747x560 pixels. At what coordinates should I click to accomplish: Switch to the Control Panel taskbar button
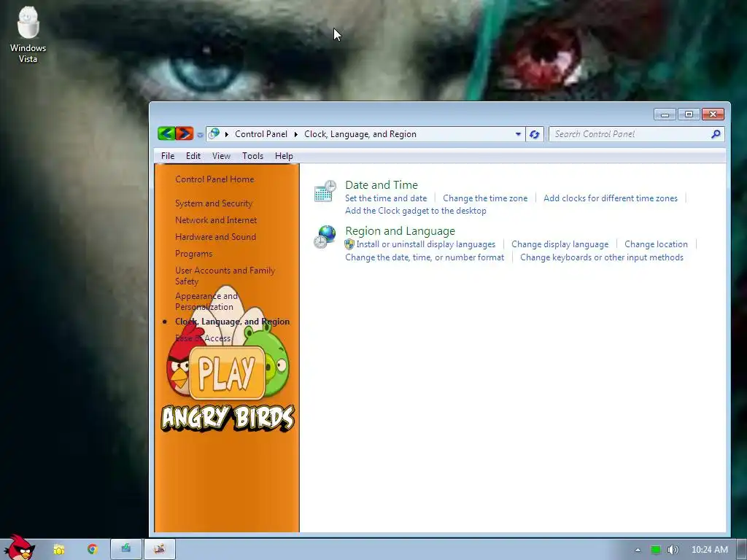pyautogui.click(x=160, y=549)
